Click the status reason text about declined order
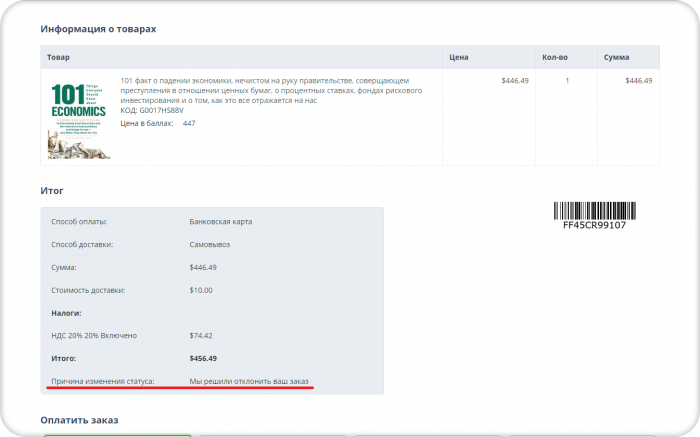 coord(249,381)
